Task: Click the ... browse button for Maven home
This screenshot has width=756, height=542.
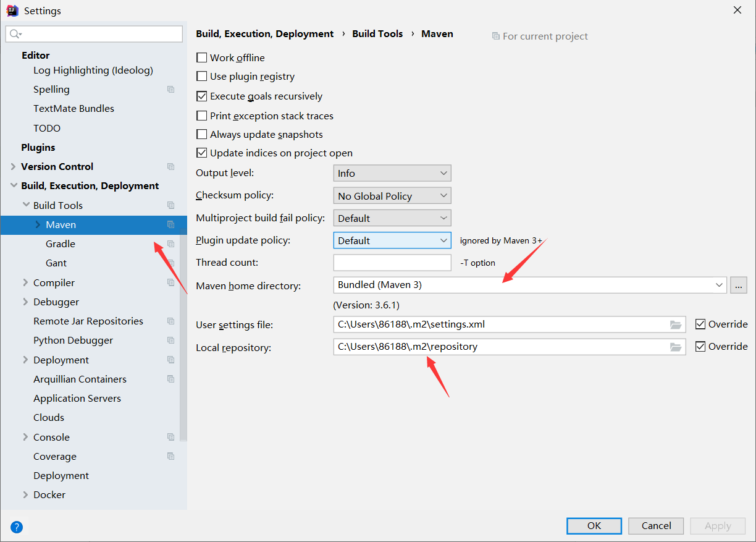Action: pos(739,285)
